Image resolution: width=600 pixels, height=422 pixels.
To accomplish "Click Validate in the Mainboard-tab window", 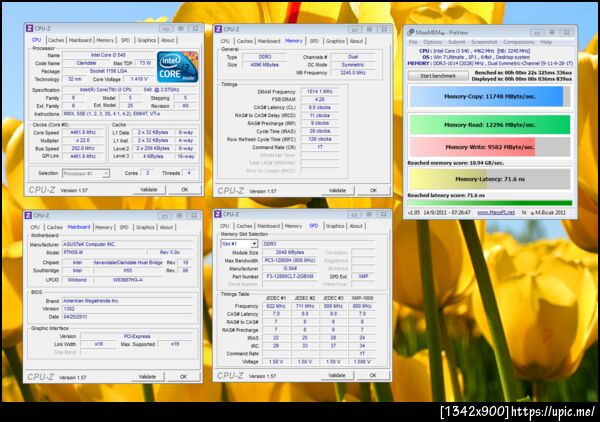I will point(147,376).
